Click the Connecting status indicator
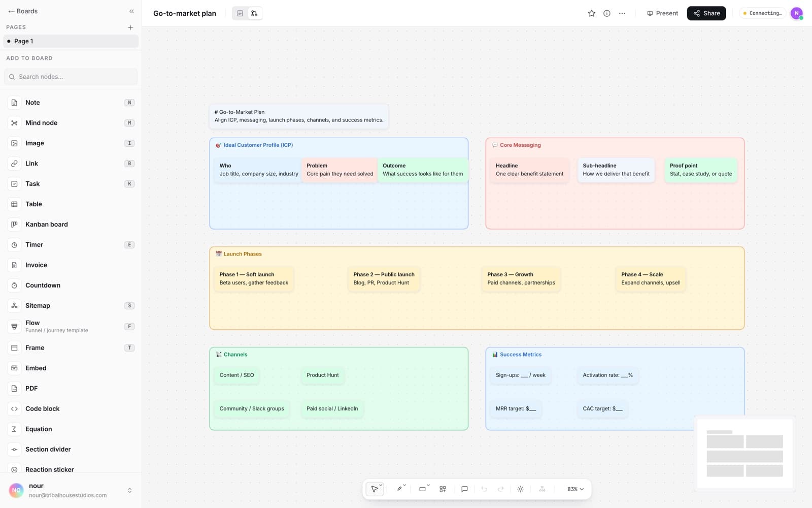This screenshot has height=508, width=812. click(x=762, y=13)
